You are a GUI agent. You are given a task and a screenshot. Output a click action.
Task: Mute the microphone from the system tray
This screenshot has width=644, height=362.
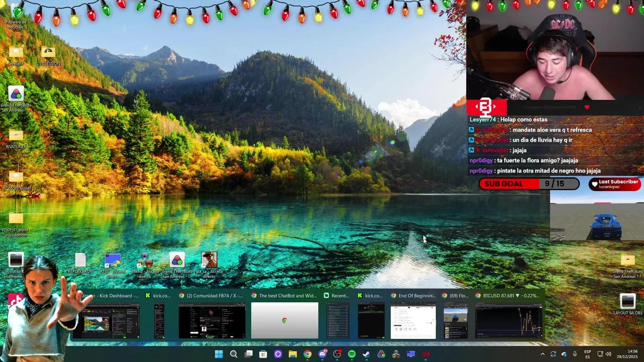[575, 354]
